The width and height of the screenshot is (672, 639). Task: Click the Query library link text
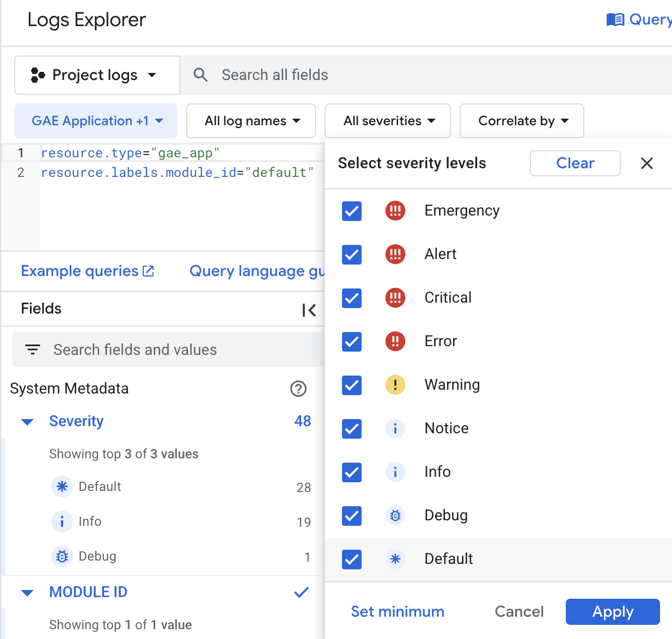pos(650,20)
